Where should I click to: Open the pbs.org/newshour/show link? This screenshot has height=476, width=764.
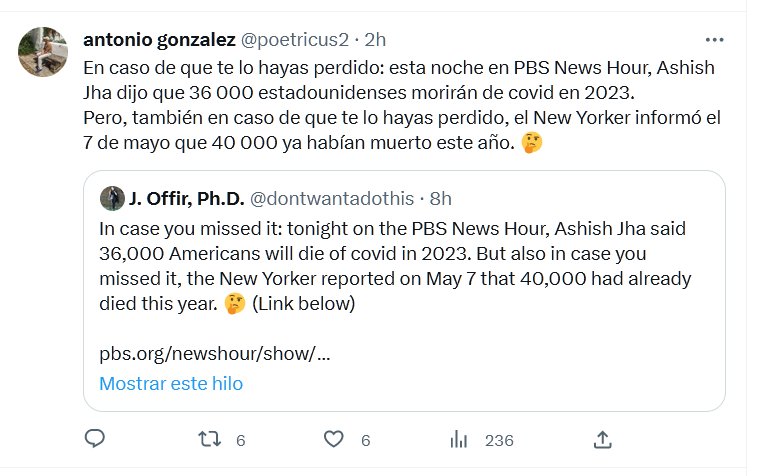(x=214, y=354)
